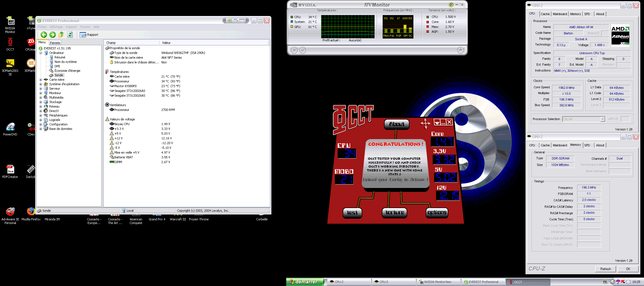Select the 3DMark2001 SE desktop icon
Screen dimensions: 644x286
tap(10, 67)
